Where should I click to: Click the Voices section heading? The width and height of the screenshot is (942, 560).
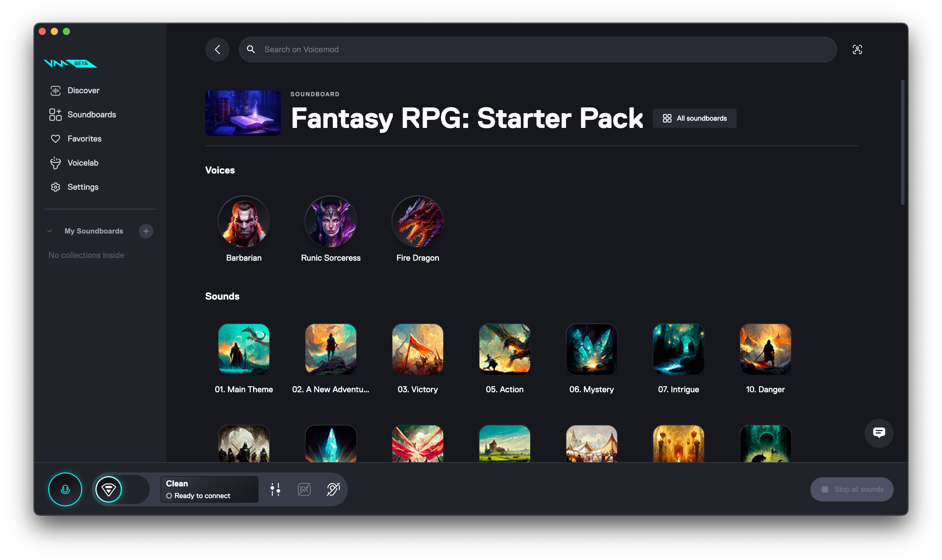(220, 170)
